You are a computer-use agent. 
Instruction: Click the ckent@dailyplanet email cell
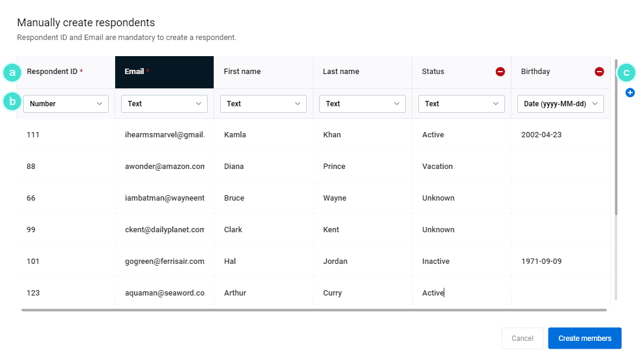click(x=164, y=229)
